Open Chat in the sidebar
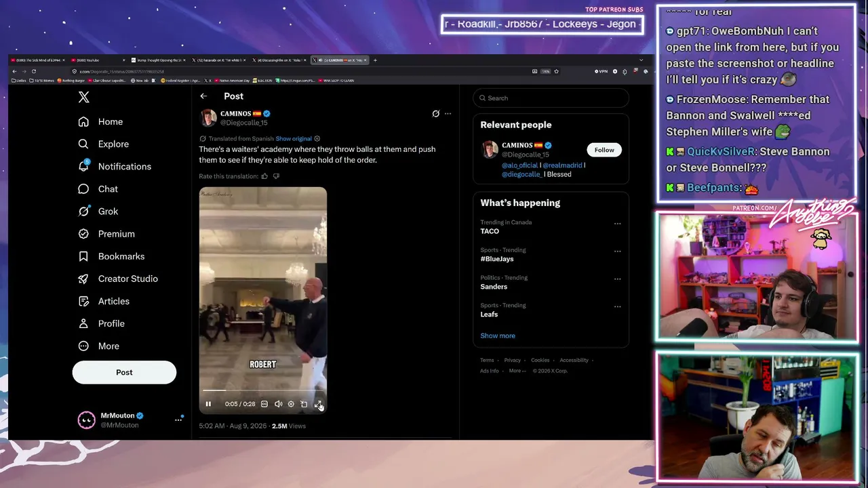 [98, 189]
